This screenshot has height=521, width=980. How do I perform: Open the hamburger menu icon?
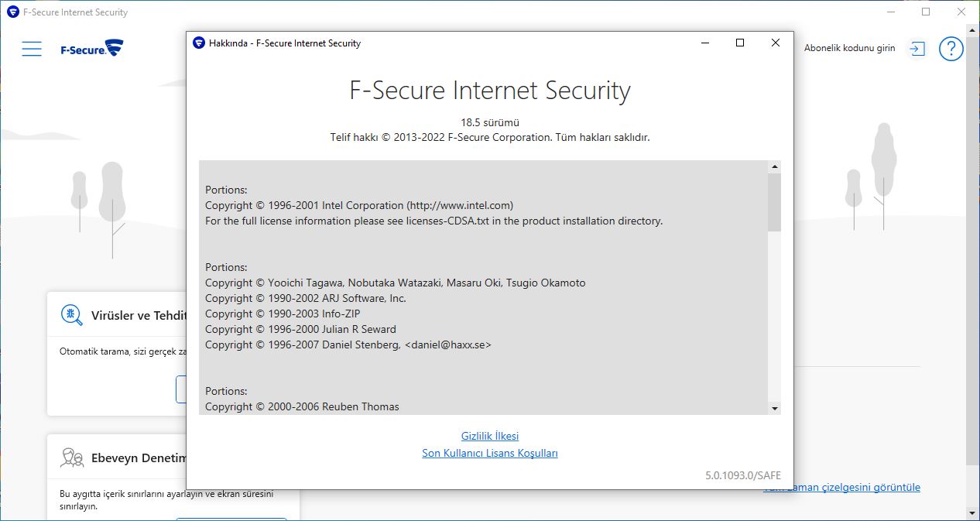[x=32, y=49]
